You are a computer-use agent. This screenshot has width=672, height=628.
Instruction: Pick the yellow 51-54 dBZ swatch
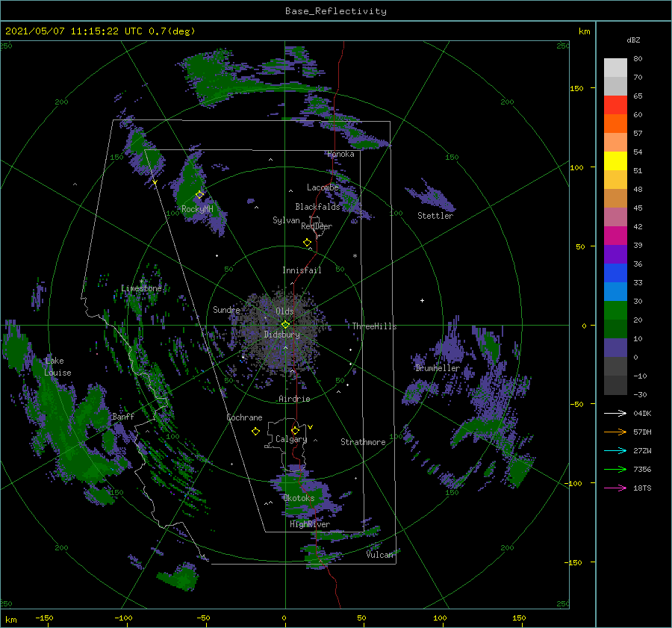pyautogui.click(x=615, y=161)
